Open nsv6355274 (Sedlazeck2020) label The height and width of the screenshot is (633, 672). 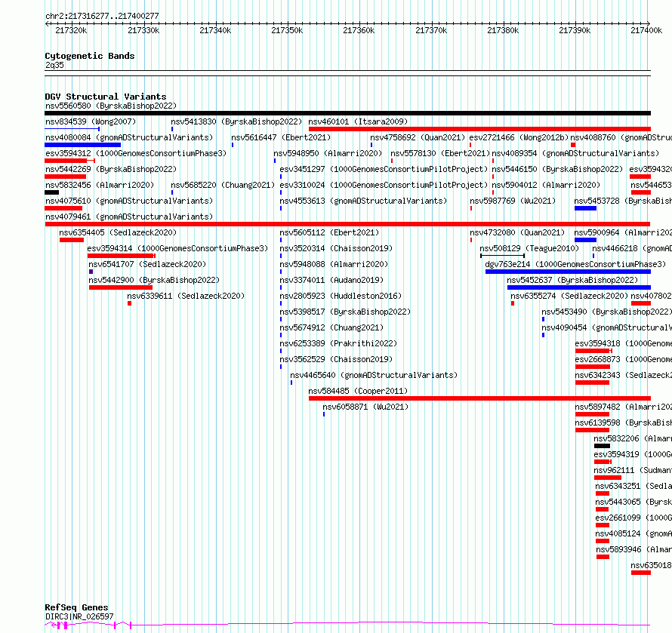[x=569, y=296]
